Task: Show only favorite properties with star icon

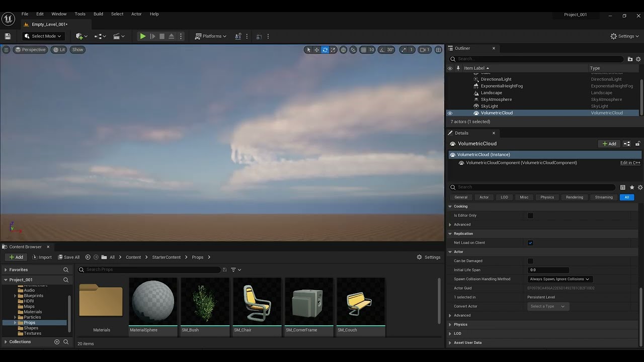Action: pos(632,187)
